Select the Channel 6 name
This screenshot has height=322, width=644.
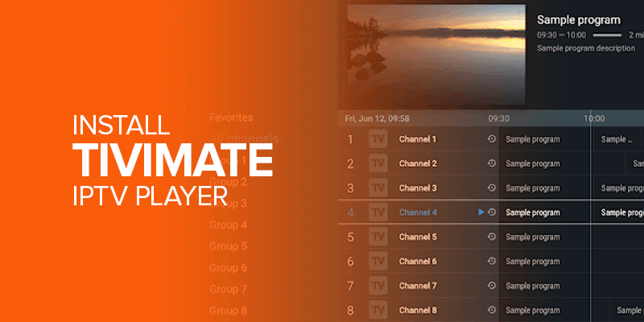tap(418, 261)
